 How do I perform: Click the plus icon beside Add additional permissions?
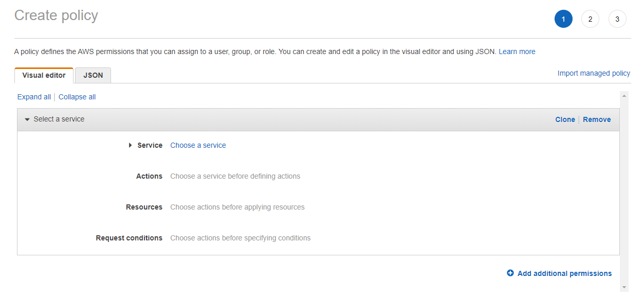pos(510,273)
